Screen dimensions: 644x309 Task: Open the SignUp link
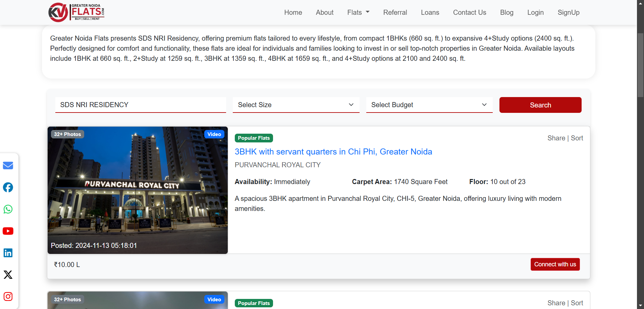click(569, 12)
